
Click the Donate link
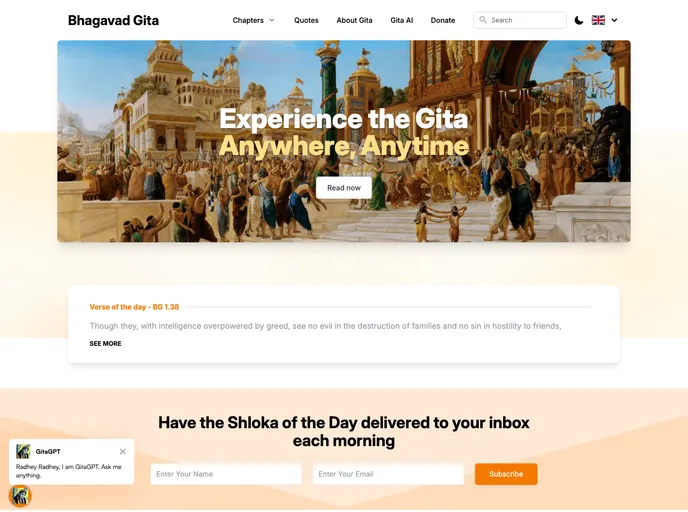443,20
